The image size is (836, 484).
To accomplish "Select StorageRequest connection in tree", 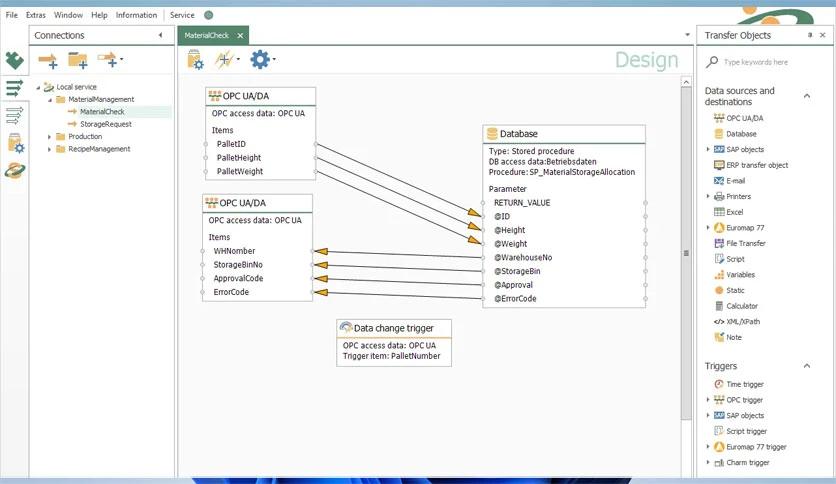I will 105,124.
